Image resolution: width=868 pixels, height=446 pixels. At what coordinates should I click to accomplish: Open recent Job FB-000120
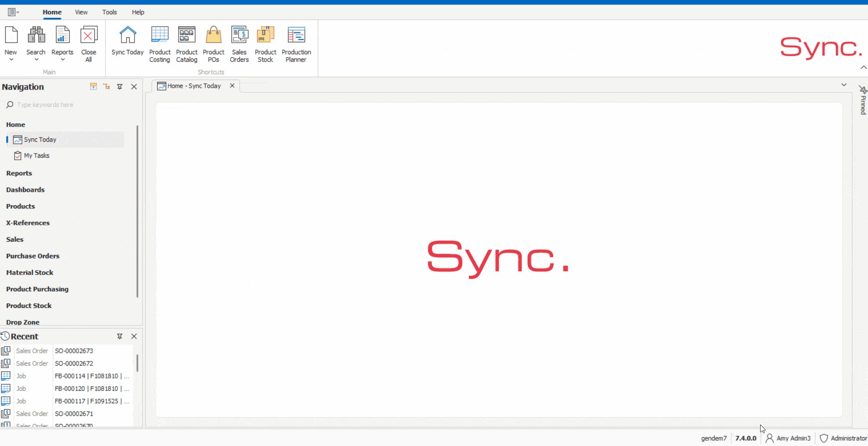click(x=67, y=389)
